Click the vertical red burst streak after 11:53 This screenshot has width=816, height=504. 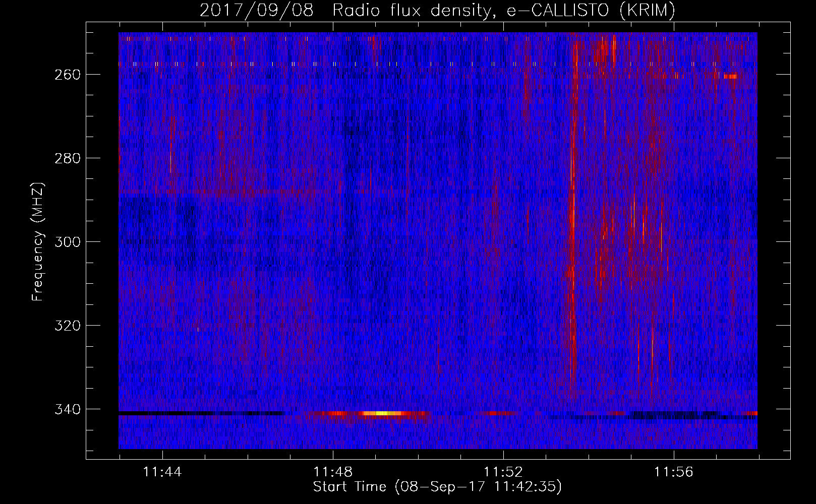click(572, 212)
